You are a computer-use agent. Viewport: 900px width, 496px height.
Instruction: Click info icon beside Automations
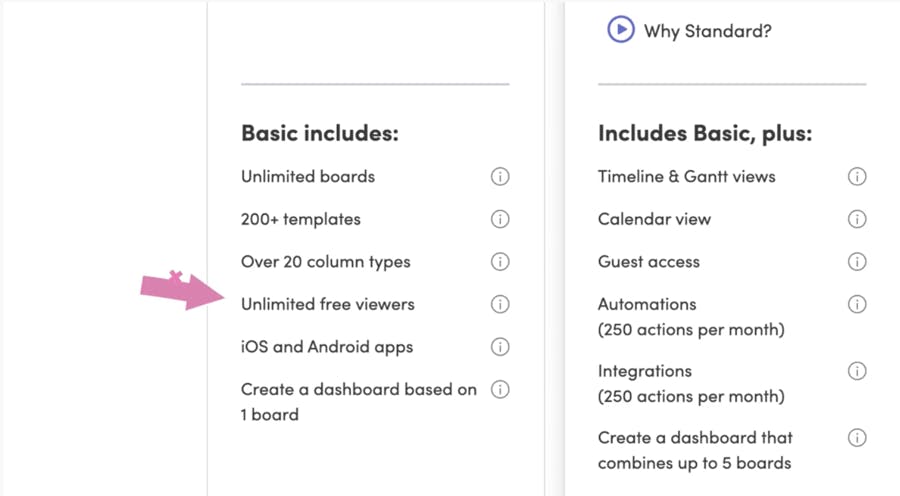pyautogui.click(x=857, y=304)
